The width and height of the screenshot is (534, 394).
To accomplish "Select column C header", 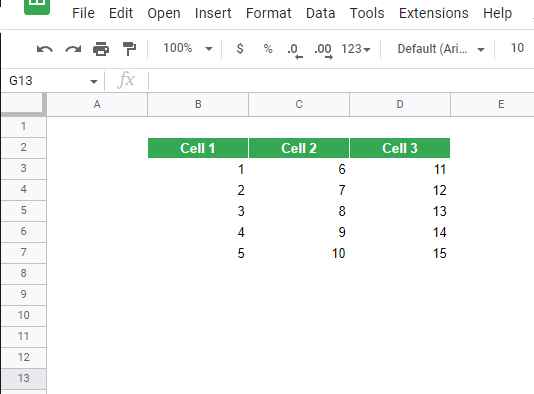I will (x=299, y=104).
